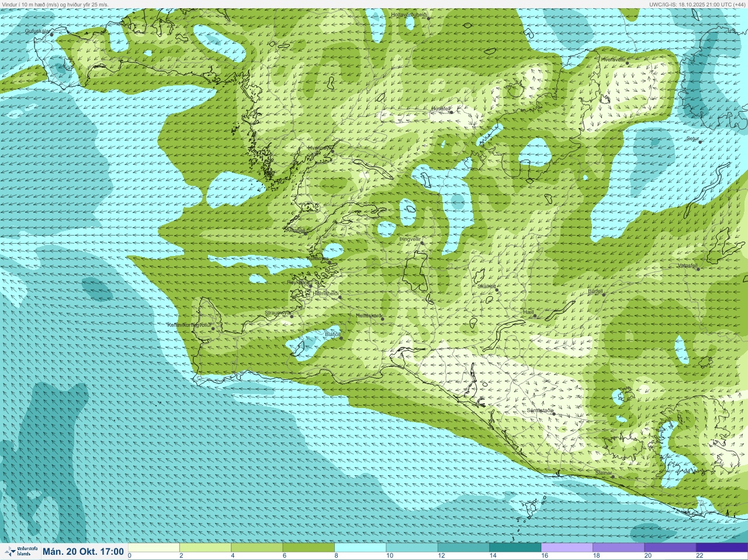Viewport: 748px width, 560px height.
Task: Select the 10–12 m/s legend swatch
Action: coord(412,548)
